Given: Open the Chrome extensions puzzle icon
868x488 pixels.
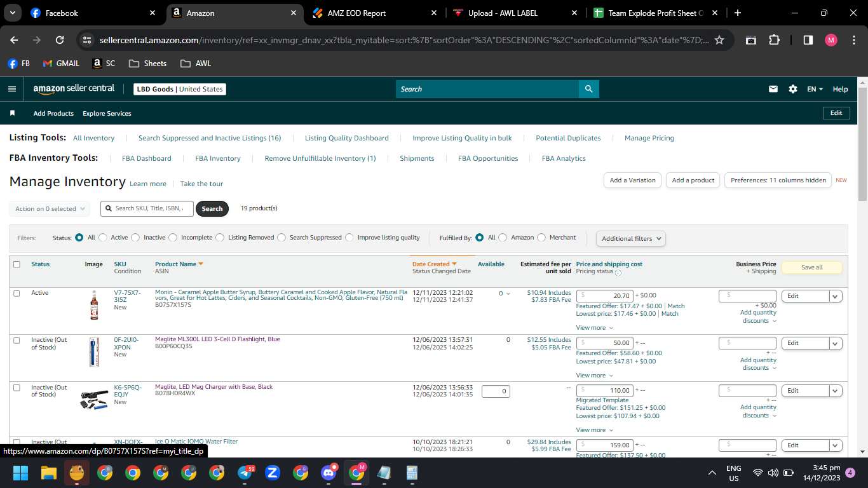Looking at the screenshot, I should [x=774, y=39].
